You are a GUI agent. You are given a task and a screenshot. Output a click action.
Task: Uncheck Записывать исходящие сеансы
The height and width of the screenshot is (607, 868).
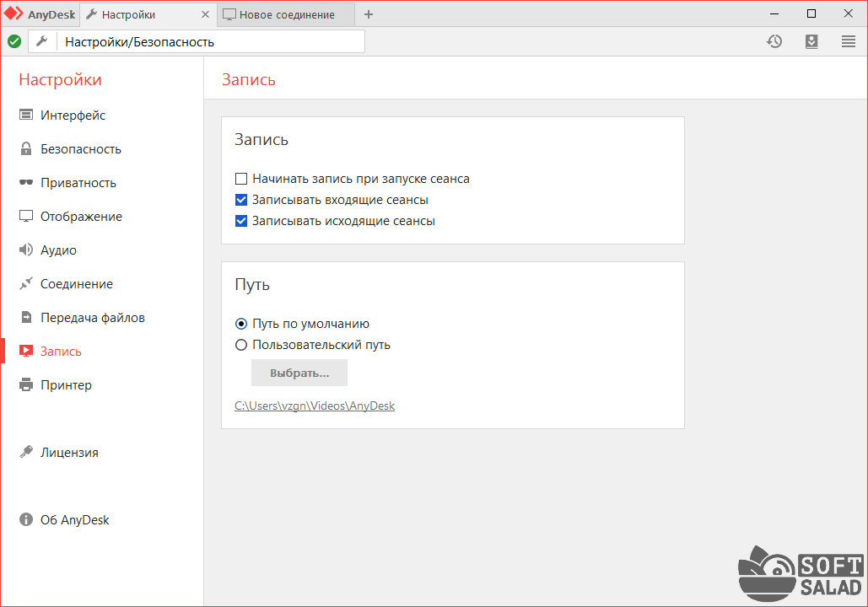[241, 221]
